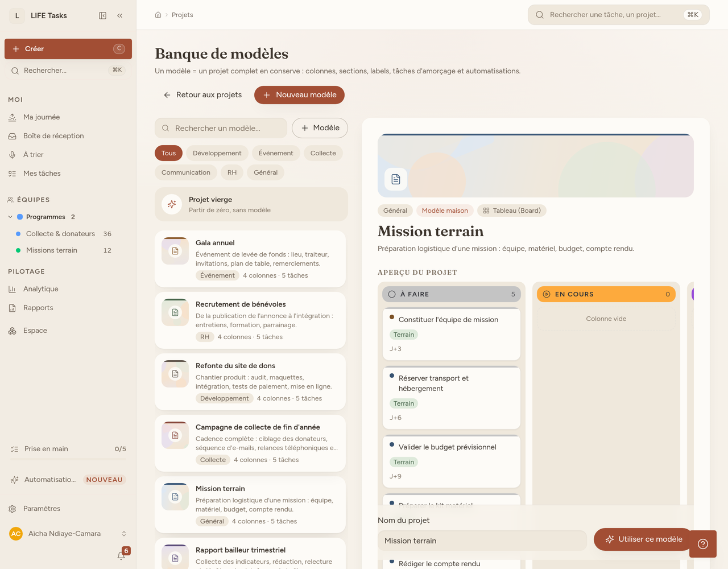Click the Rechercher un modèle field
This screenshot has height=569, width=728.
pos(221,128)
